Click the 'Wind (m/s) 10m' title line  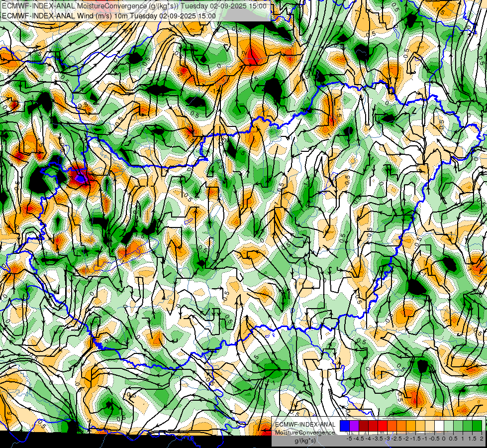click(109, 16)
